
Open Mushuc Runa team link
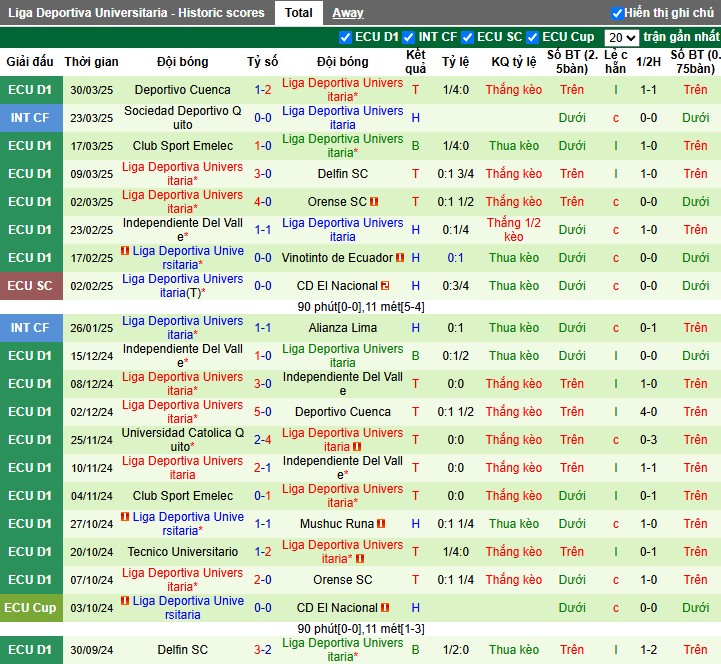pyautogui.click(x=337, y=524)
